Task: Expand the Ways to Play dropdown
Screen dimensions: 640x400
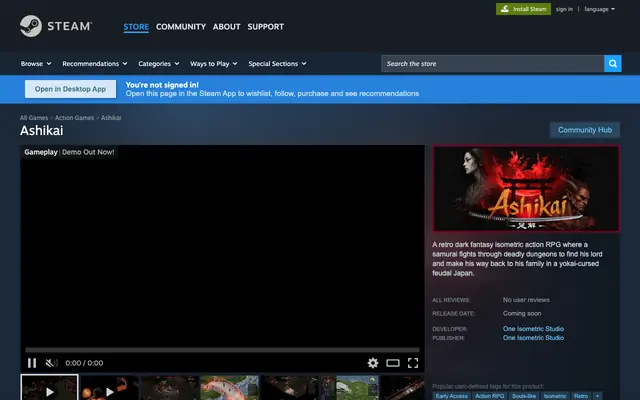Action: 213,64
